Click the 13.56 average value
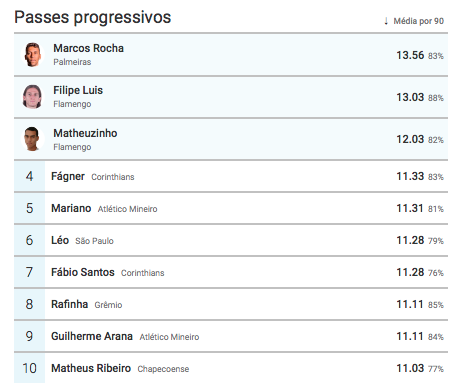Image resolution: width=473 pixels, height=383 pixels. [x=410, y=55]
